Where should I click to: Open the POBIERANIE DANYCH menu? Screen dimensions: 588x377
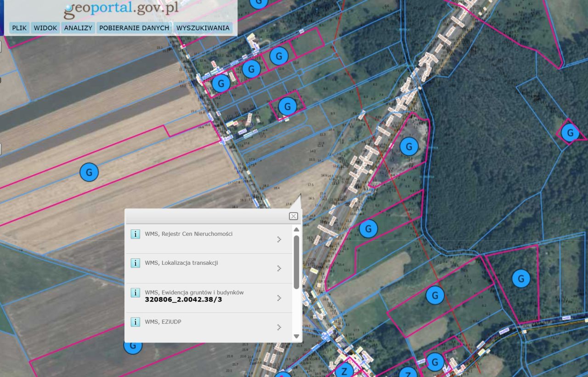point(134,28)
